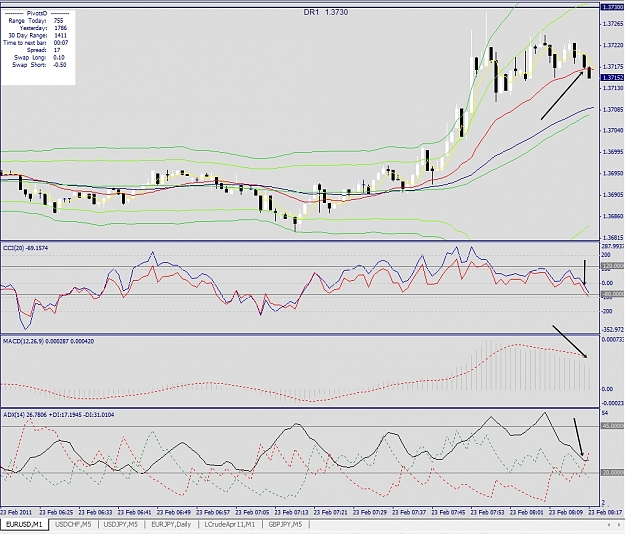Click the ADX(14) 26.7806 indicator label

coord(59,415)
